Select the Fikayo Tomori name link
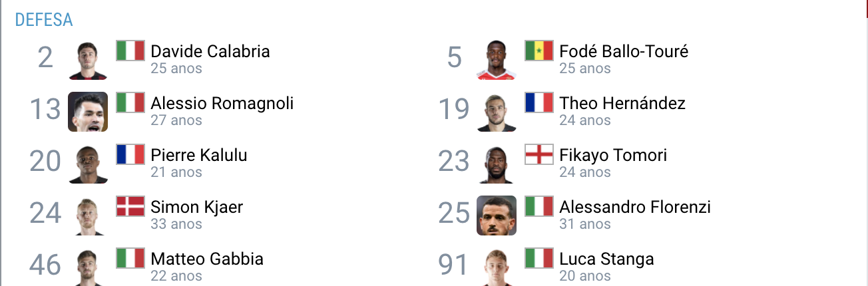 613,155
